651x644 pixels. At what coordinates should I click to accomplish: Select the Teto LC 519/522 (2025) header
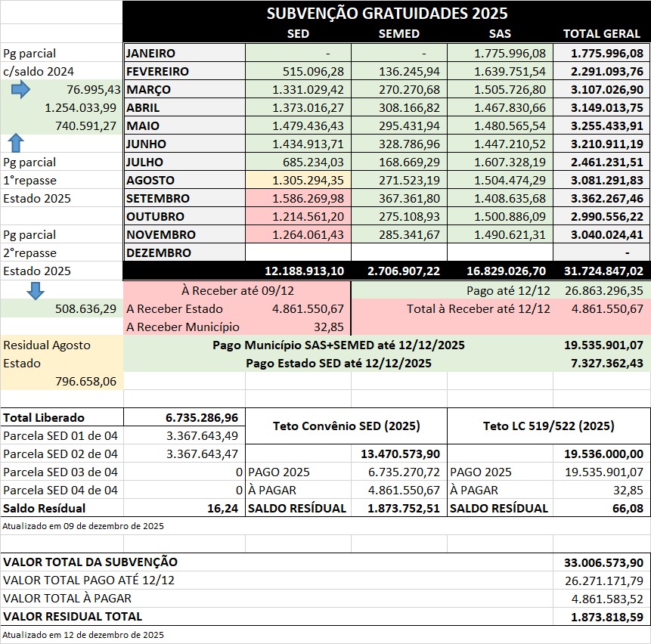tap(548, 426)
